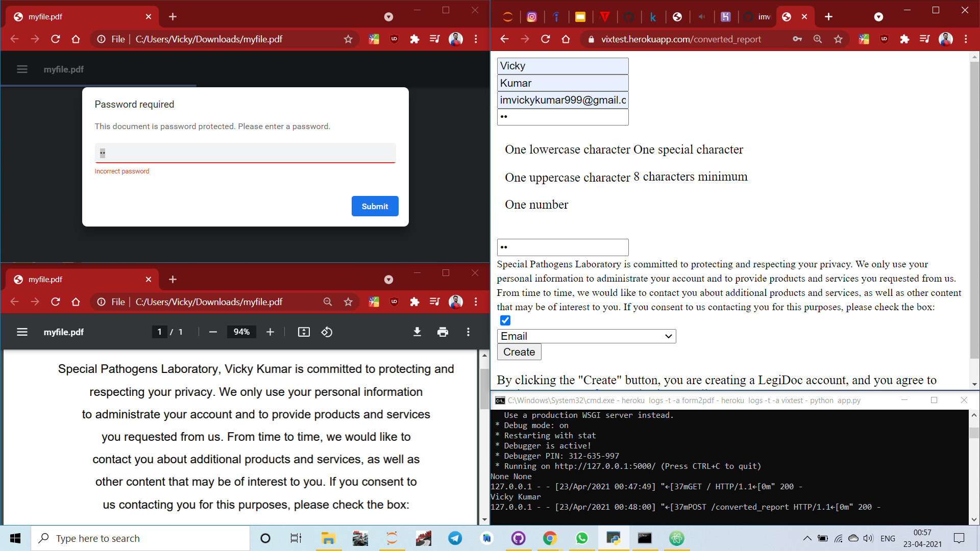Screen dimensions: 980x551
Task: Show hidden system tray icons
Action: coord(807,538)
